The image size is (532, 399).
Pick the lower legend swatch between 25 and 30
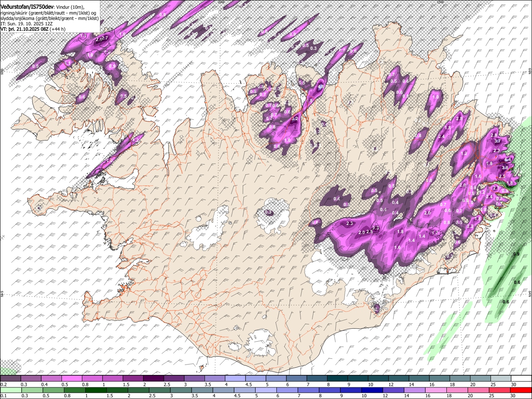point(500,390)
